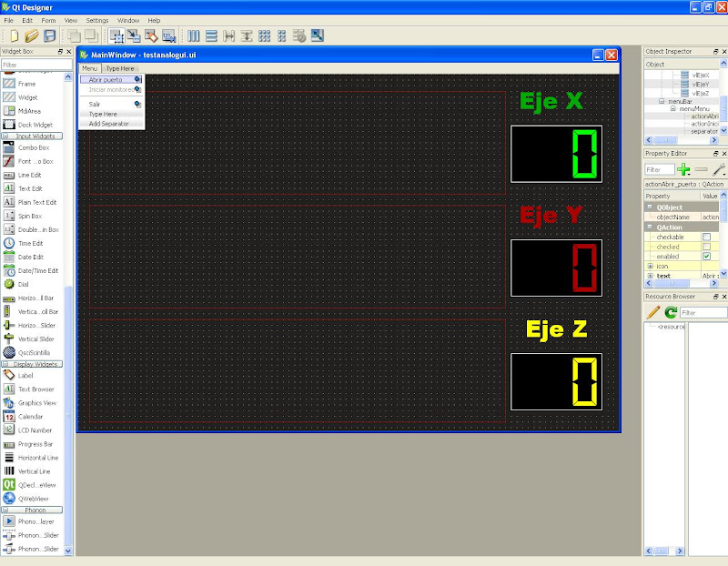728x566 pixels.
Task: Click the Adjust Size toolbar icon
Action: point(317,36)
